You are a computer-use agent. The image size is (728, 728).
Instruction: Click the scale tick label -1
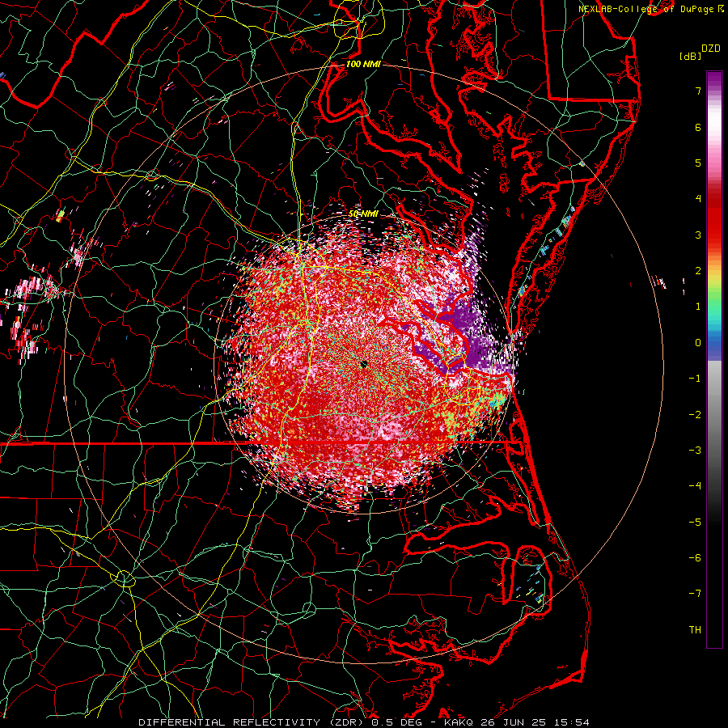[695, 379]
